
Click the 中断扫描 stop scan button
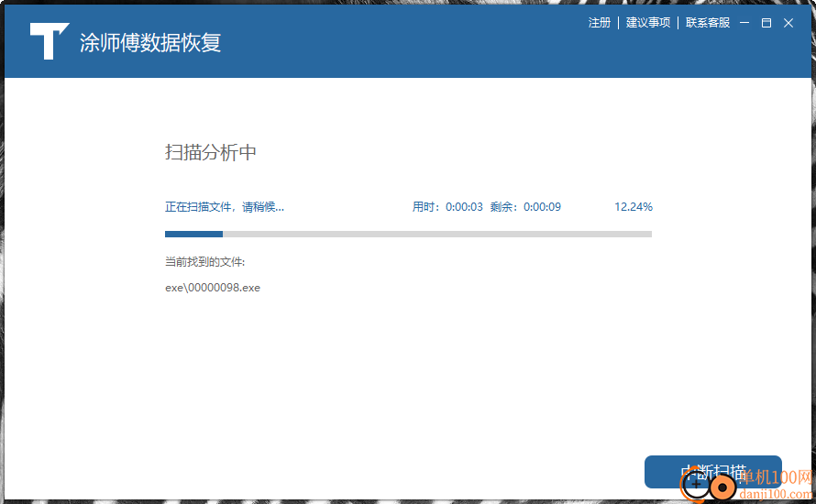(x=713, y=472)
